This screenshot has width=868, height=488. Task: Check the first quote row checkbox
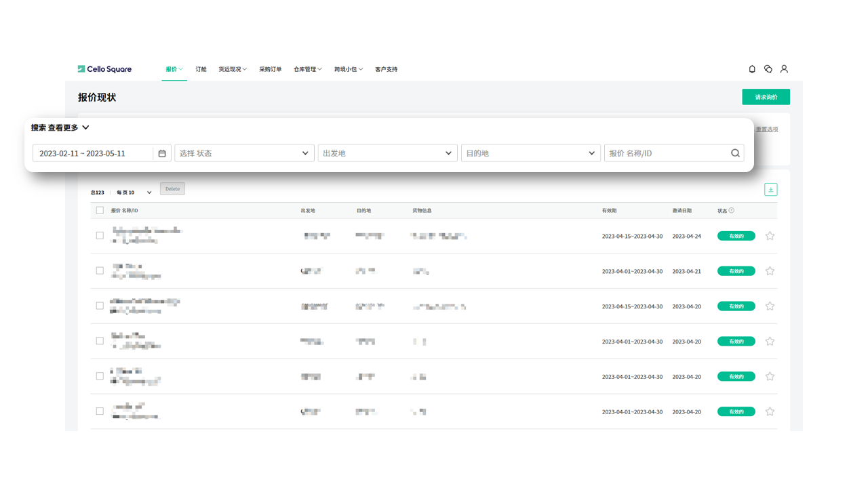coord(100,236)
